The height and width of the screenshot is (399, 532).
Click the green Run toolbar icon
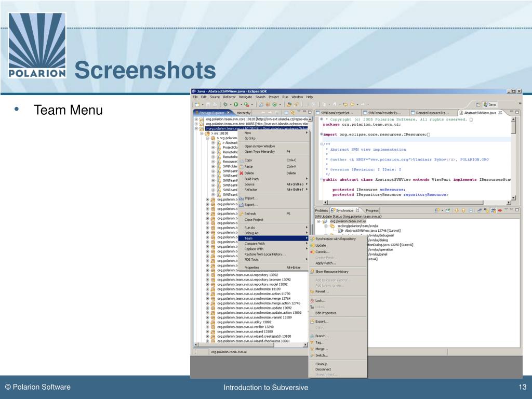click(x=236, y=104)
